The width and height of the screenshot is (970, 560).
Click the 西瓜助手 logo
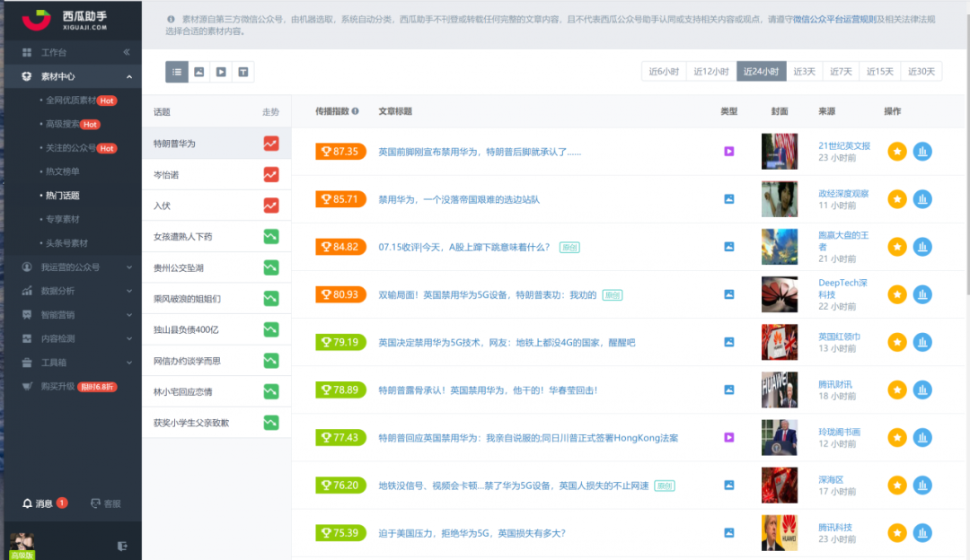click(x=66, y=20)
